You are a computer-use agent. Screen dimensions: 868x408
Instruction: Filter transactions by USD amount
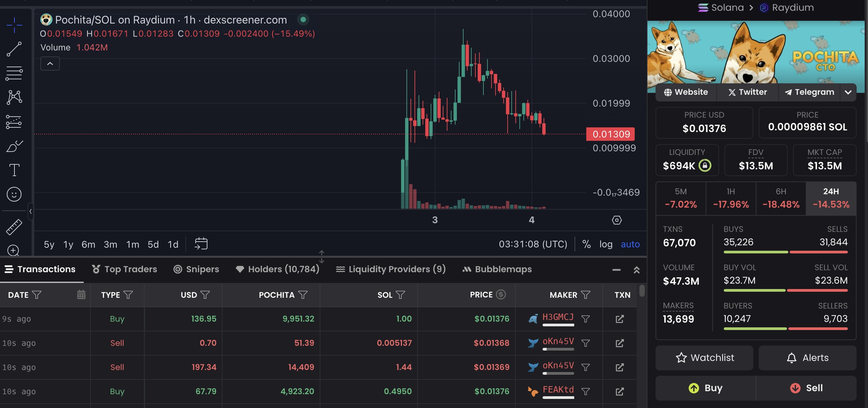coord(205,295)
